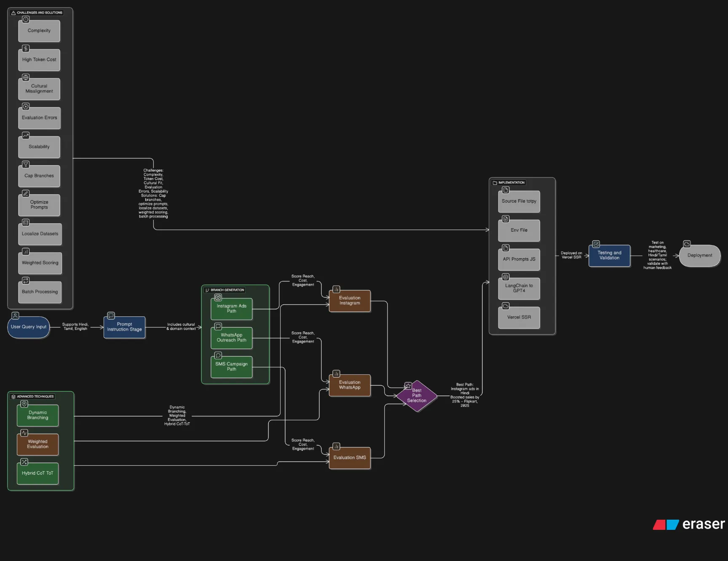The image size is (728, 561).
Task: Click the chat icon on Prompt Instruction Stage
Action: point(111,315)
